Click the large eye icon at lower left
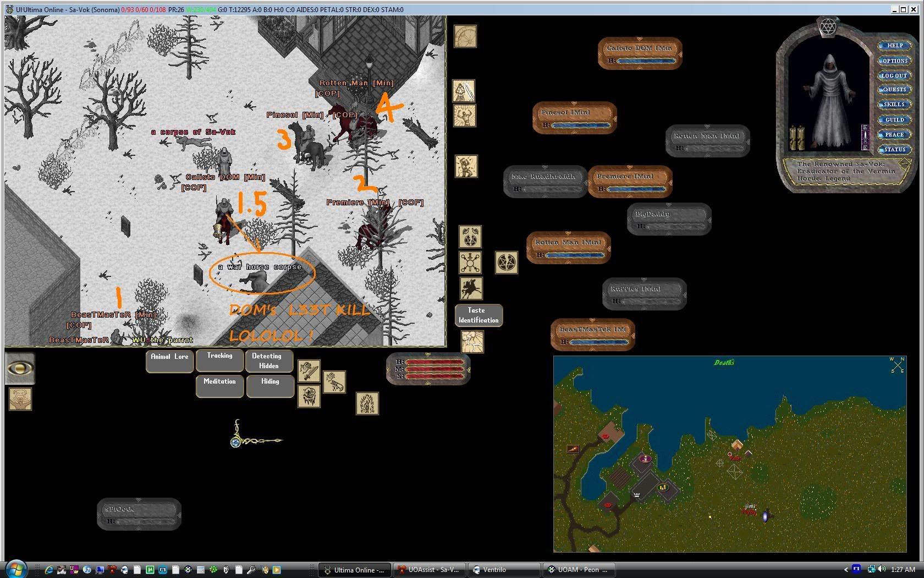The width and height of the screenshot is (924, 578). 20,368
